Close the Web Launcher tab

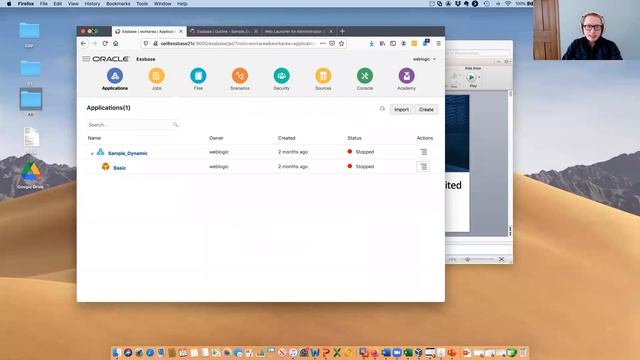331,31
